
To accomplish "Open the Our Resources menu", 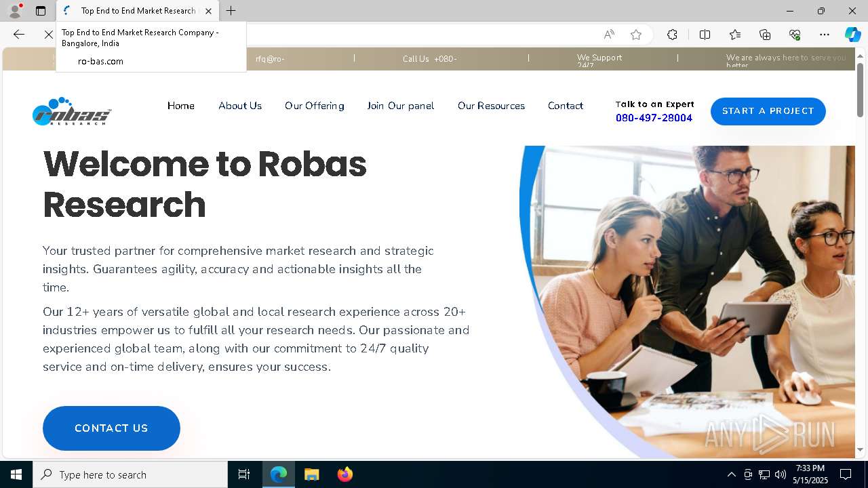I will pos(491,106).
